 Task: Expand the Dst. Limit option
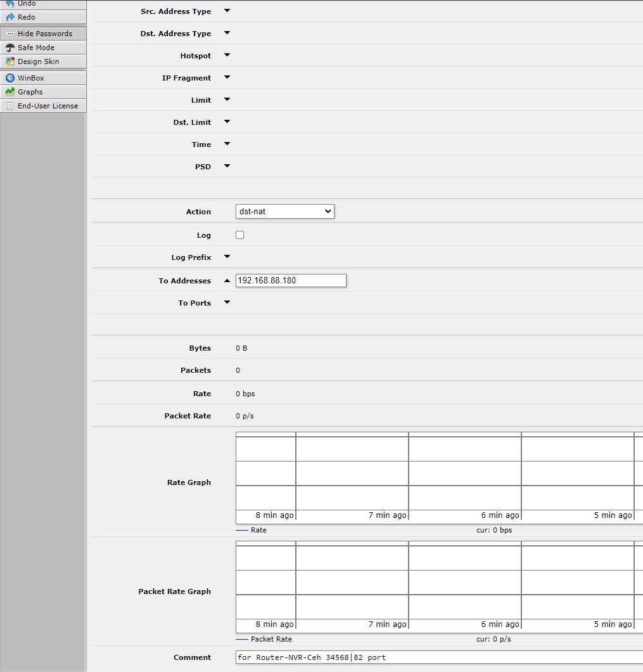click(x=227, y=122)
